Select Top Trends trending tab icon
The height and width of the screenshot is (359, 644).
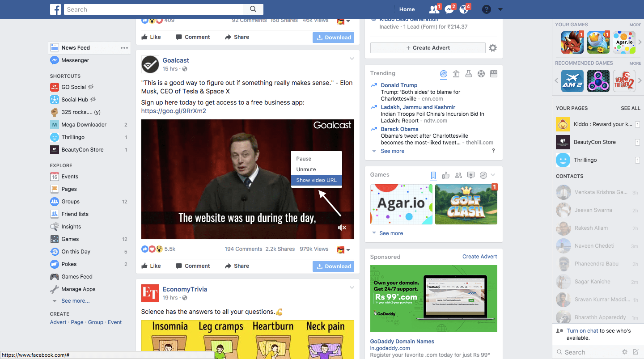click(x=444, y=74)
